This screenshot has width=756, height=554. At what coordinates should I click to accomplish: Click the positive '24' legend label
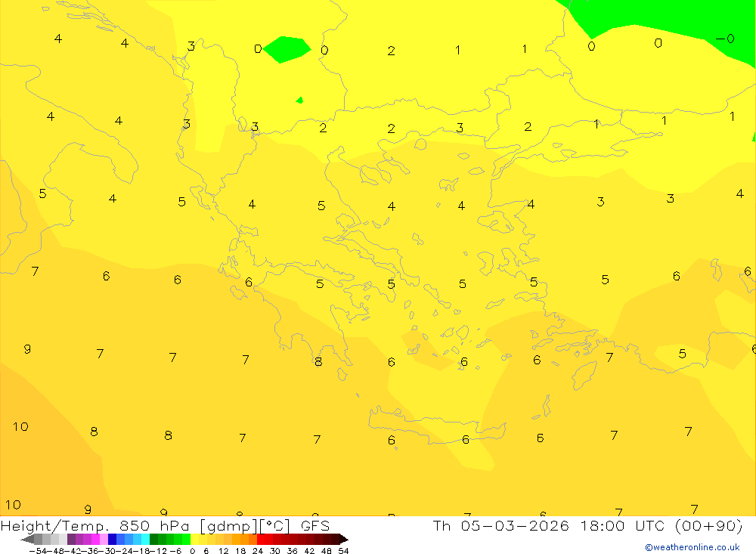pos(258,551)
